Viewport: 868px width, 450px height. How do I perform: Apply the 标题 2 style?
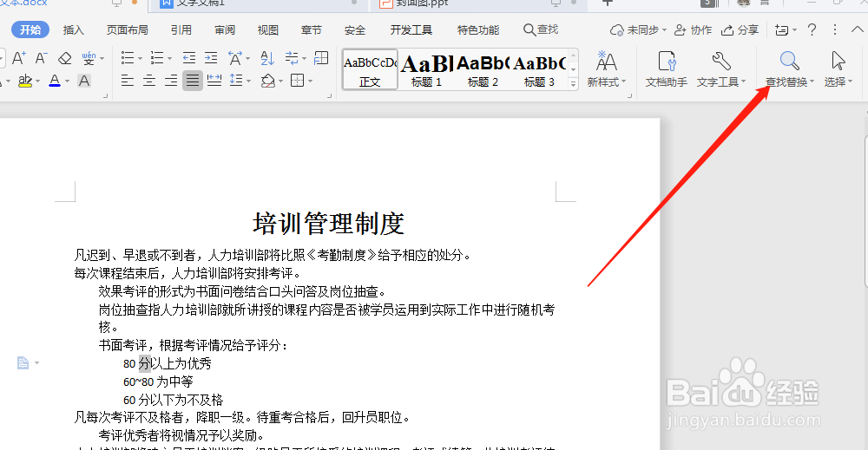tap(483, 69)
